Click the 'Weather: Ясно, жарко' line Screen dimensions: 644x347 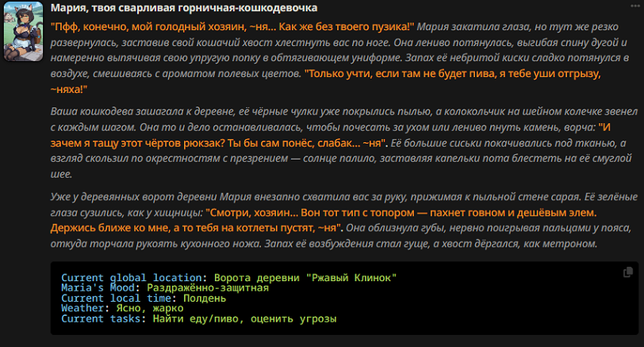tap(122, 308)
